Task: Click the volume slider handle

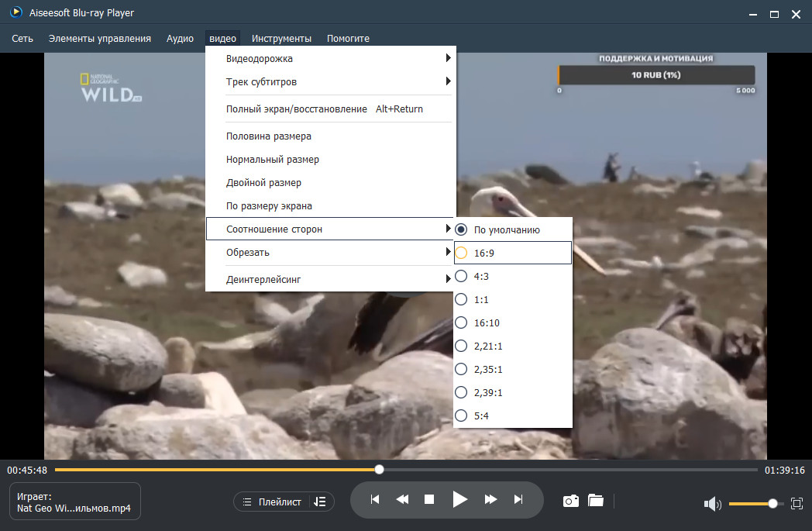Action: [x=772, y=504]
